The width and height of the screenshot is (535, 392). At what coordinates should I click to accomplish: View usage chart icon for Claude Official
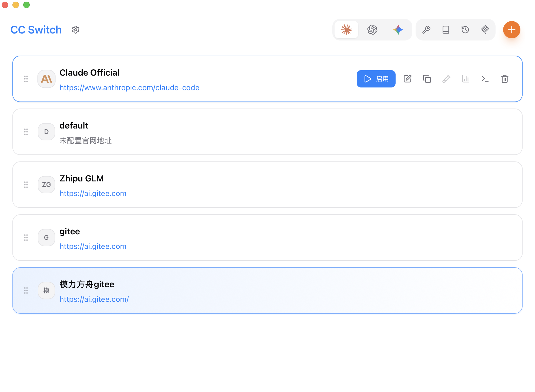(x=466, y=79)
